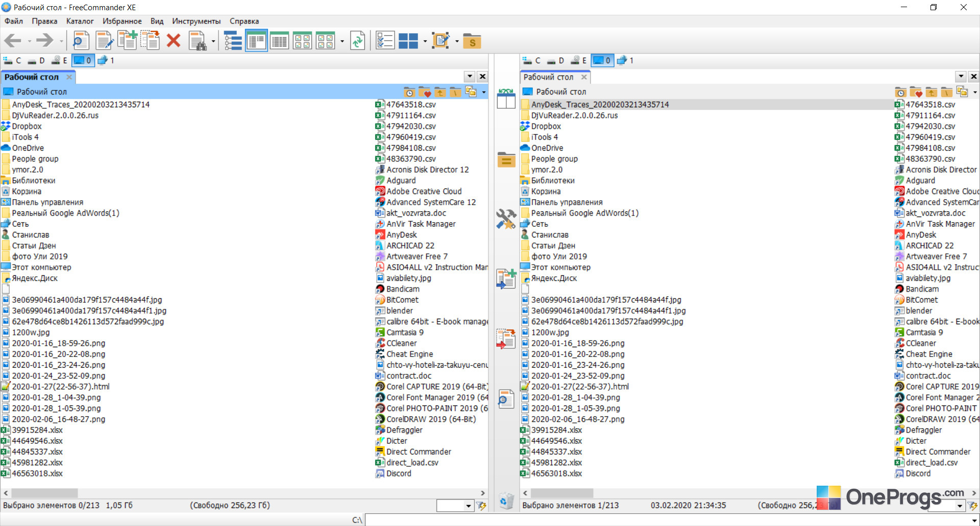This screenshot has height=526, width=980.
Task: Open the Вид menu
Action: (157, 21)
